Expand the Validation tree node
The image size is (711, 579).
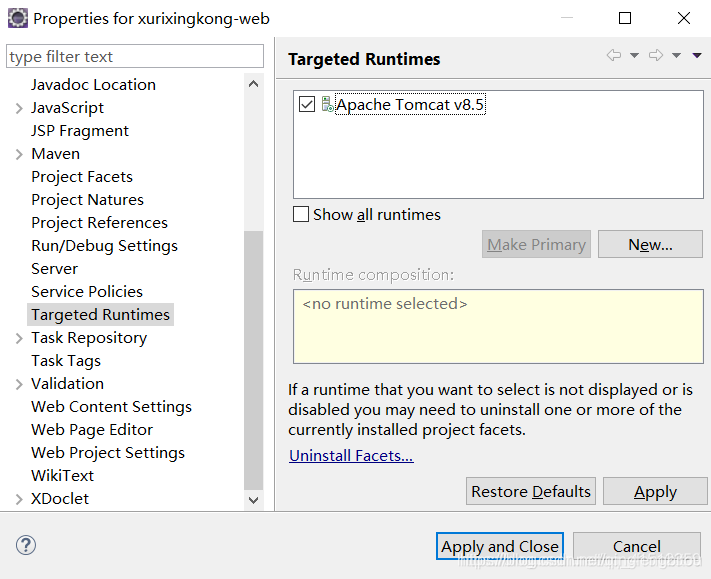pyautogui.click(x=19, y=384)
